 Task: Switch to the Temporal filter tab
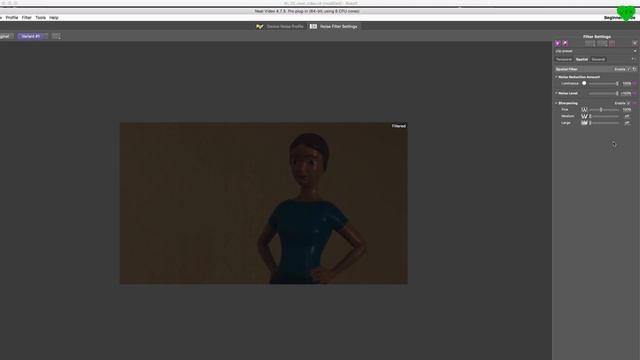coord(564,60)
